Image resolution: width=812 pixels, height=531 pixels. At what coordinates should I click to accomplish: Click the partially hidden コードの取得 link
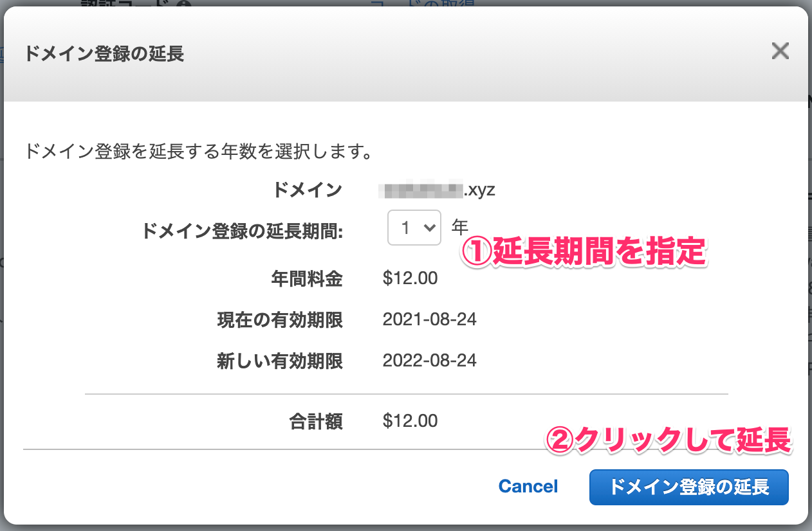tap(422, 3)
